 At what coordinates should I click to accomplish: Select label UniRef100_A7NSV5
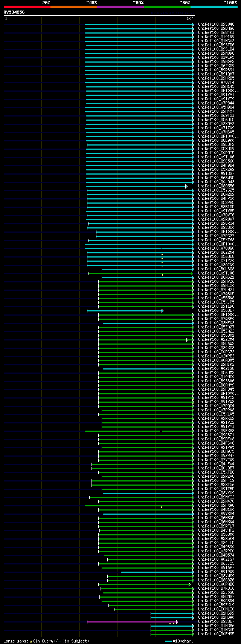point(216,132)
